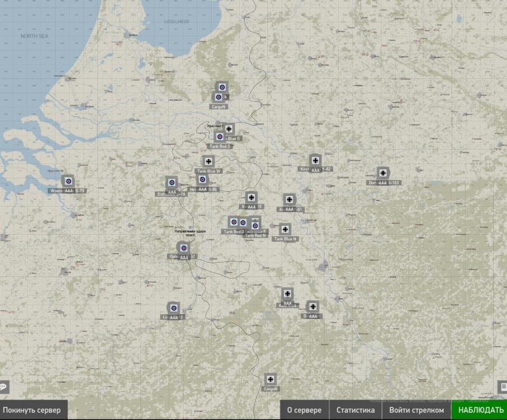Image resolution: width=507 pixels, height=420 pixels.
Task: Choose the Tank Blue O cross icon
Action: point(229,129)
